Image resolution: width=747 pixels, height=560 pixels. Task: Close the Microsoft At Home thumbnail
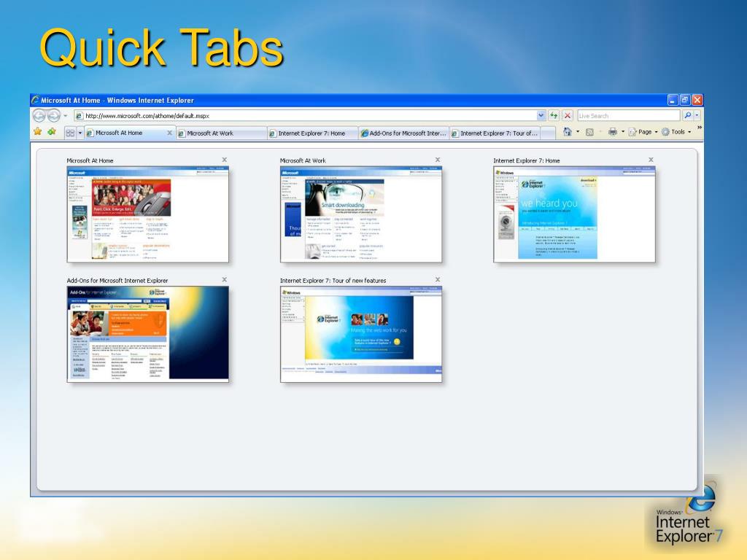225,160
